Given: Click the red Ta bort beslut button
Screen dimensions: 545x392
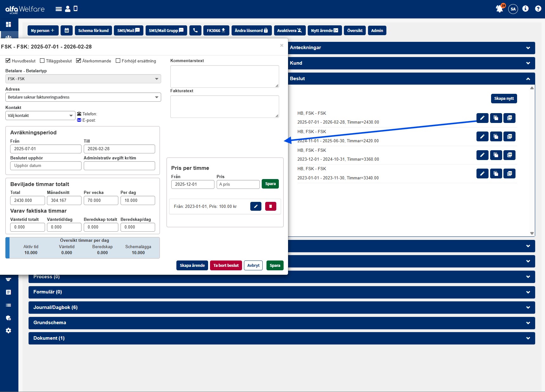Looking at the screenshot, I should pos(226,266).
